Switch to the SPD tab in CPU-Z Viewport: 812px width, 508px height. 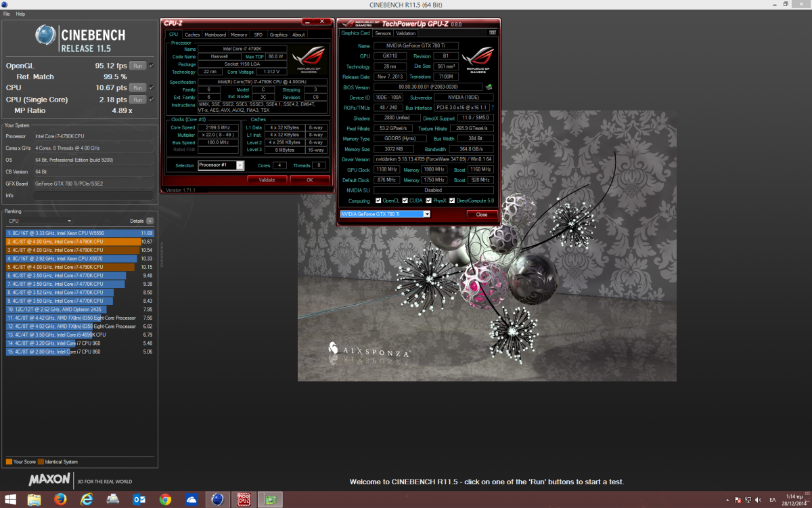click(x=258, y=35)
